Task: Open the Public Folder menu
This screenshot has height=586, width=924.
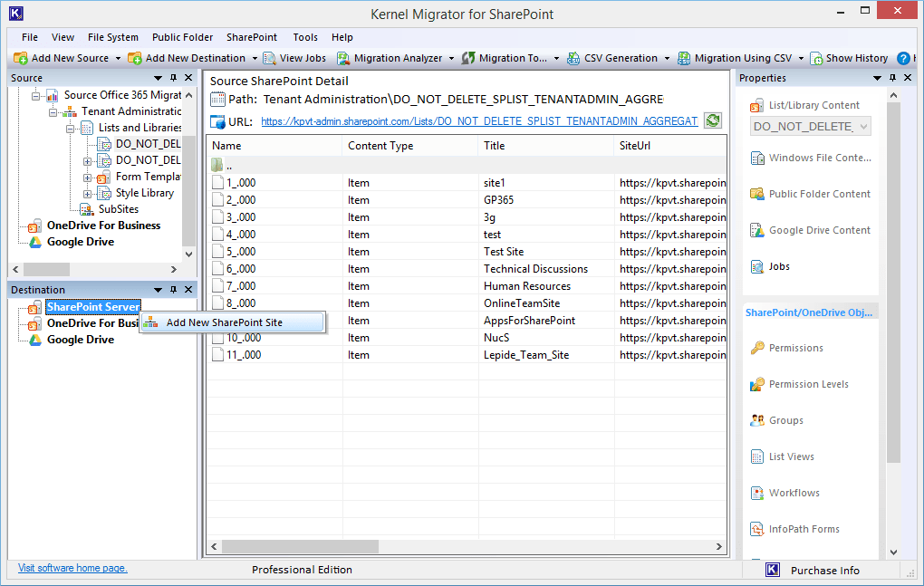Action: click(182, 37)
